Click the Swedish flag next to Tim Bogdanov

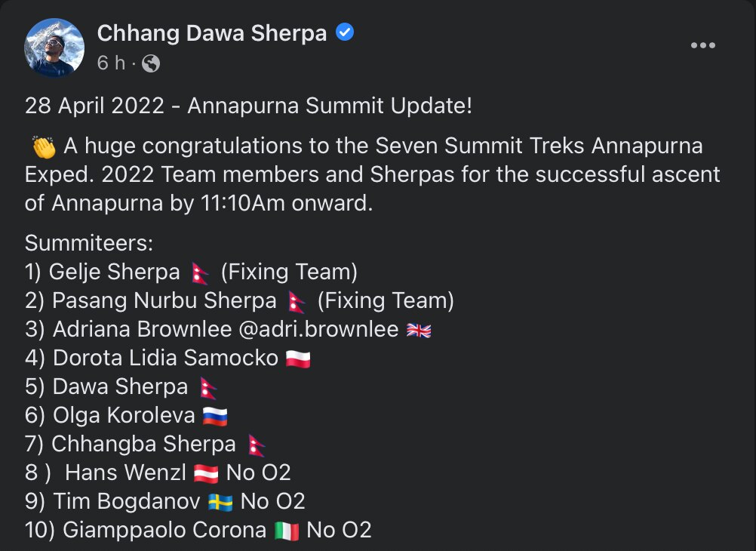220,502
